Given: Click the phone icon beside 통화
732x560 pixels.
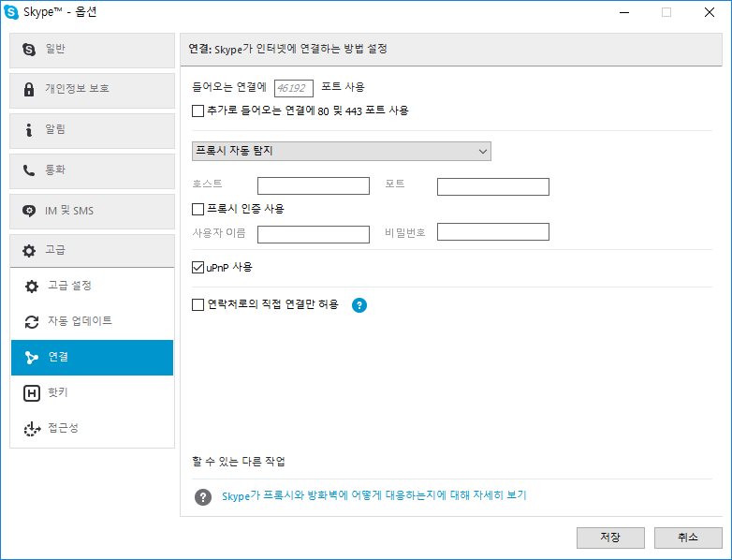Looking at the screenshot, I should click(x=29, y=170).
